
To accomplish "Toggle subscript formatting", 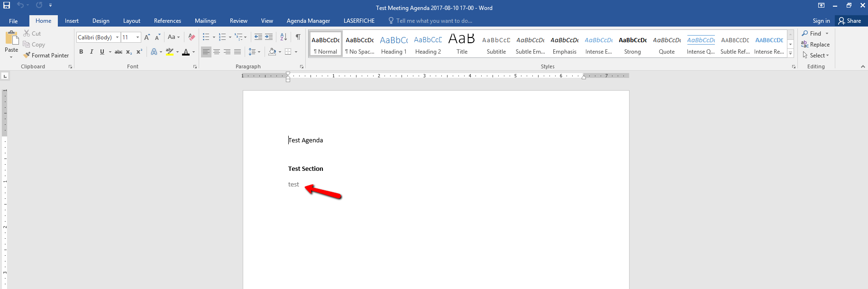I will click(x=129, y=52).
